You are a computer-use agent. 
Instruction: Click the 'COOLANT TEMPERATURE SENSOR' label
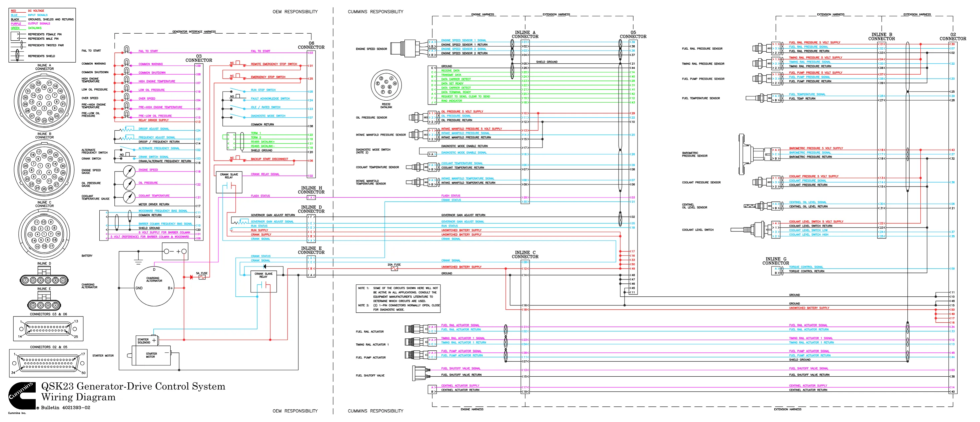tap(377, 167)
